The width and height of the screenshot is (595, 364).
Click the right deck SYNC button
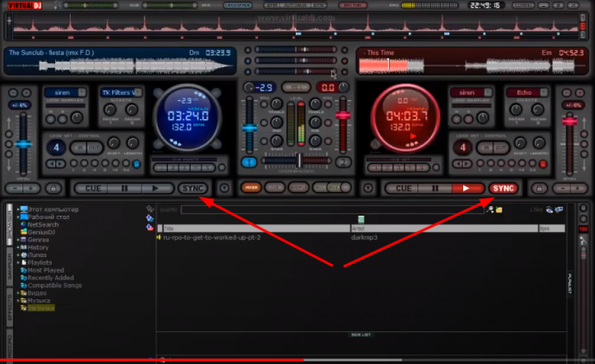tap(504, 188)
